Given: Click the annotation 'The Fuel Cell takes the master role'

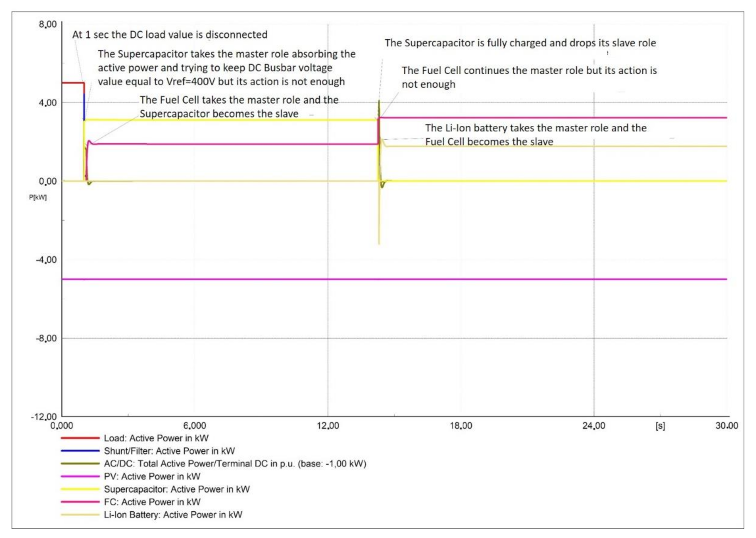Looking at the screenshot, I should 239,107.
